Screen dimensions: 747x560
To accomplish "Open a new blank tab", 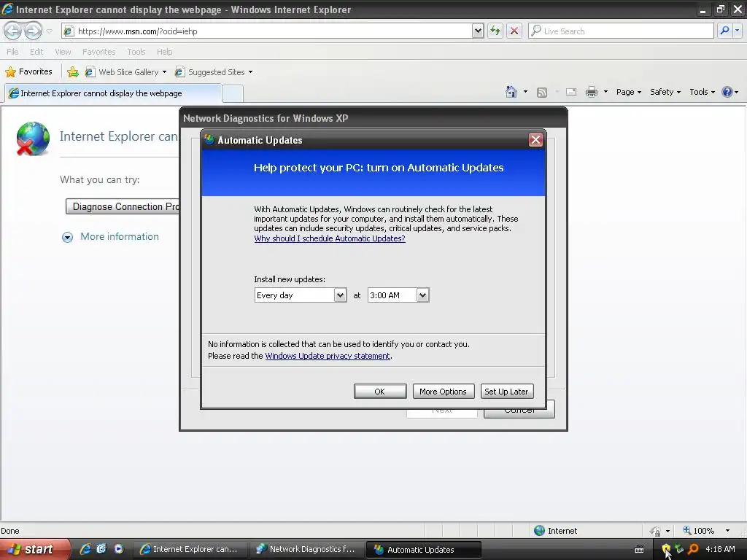I will 233,93.
